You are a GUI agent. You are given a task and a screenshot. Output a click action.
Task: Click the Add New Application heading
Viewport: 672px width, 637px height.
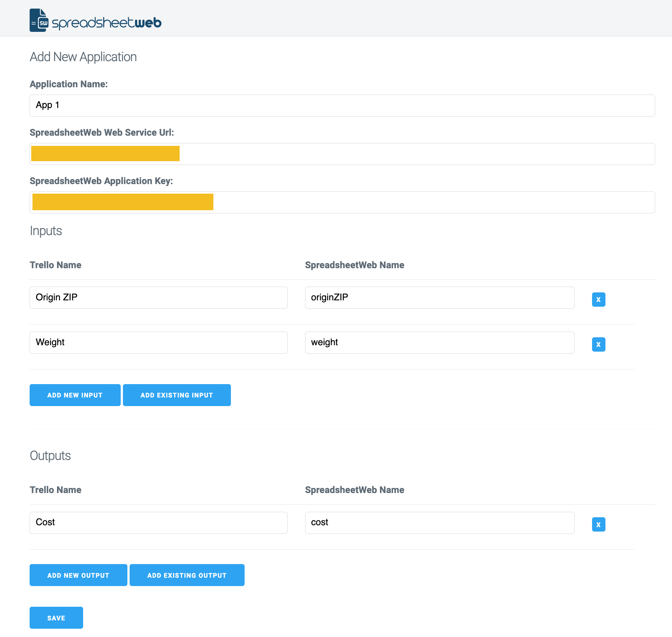[83, 57]
